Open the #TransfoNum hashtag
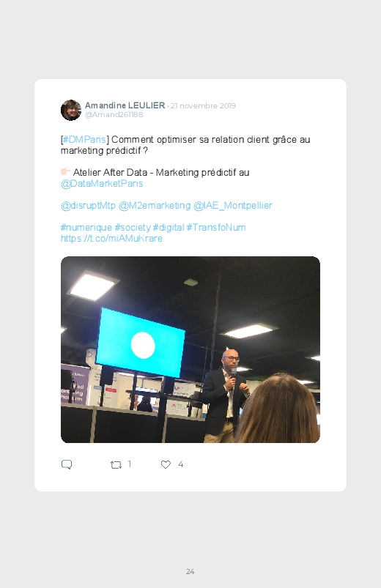 216,227
